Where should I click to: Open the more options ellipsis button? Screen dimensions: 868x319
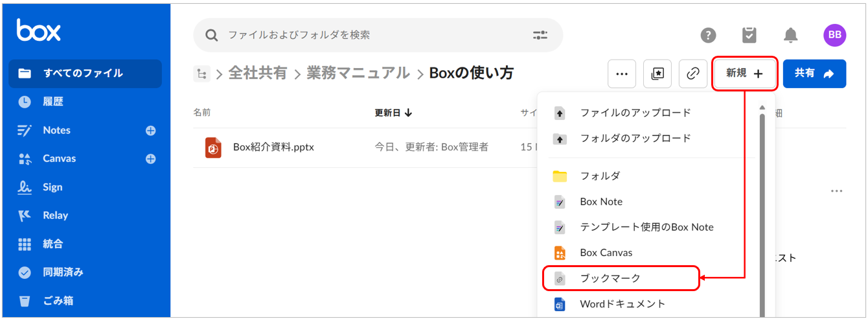(622, 74)
